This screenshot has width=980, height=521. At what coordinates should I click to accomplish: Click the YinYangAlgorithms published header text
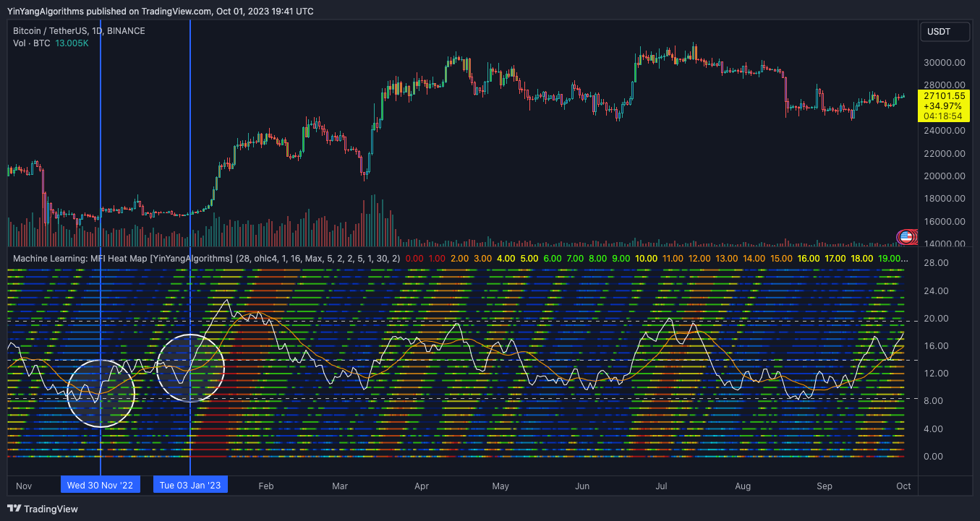pos(160,11)
